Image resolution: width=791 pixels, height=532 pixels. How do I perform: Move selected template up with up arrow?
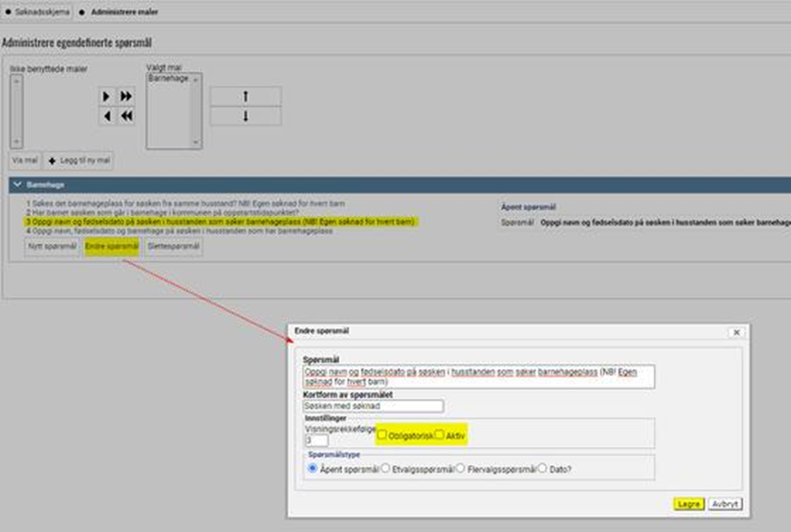245,97
